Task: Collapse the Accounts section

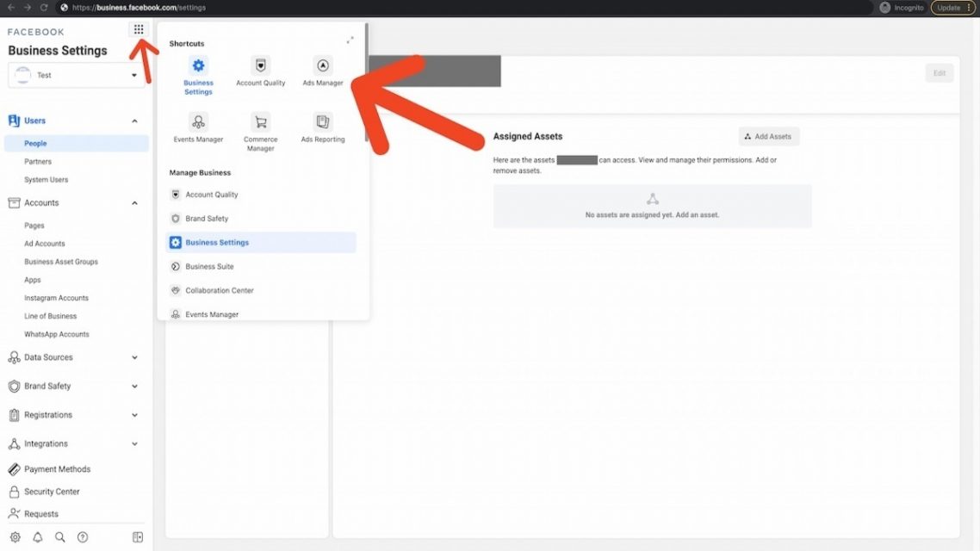Action: tap(134, 203)
